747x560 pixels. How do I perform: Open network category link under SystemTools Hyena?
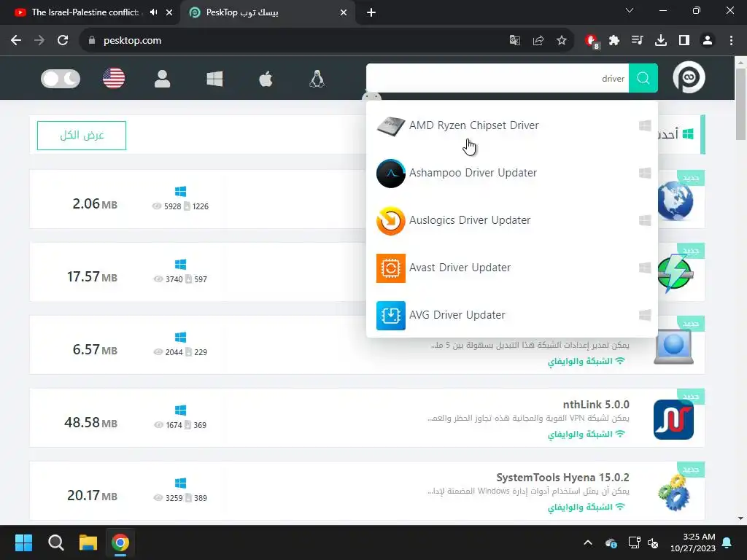[x=586, y=507]
